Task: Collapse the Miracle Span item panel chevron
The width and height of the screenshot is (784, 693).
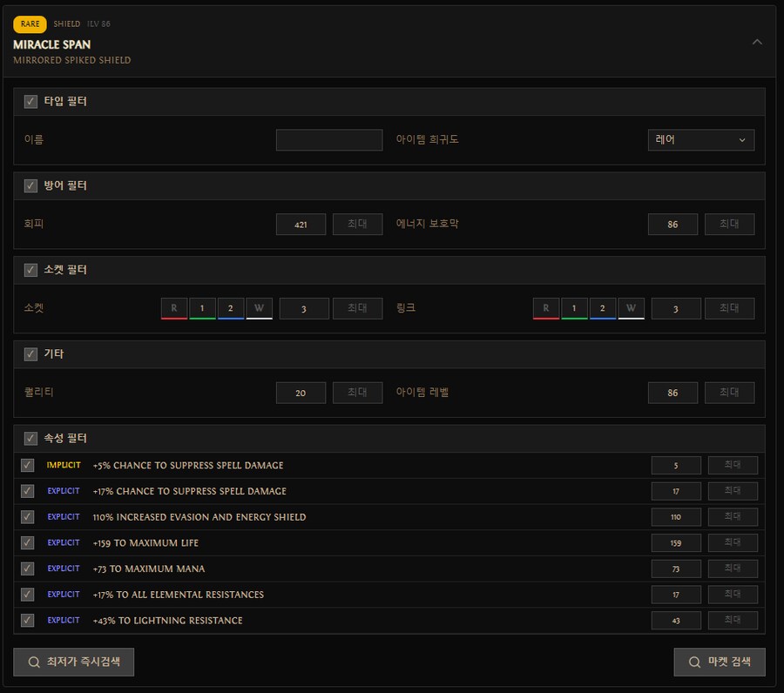Action: pyautogui.click(x=757, y=42)
